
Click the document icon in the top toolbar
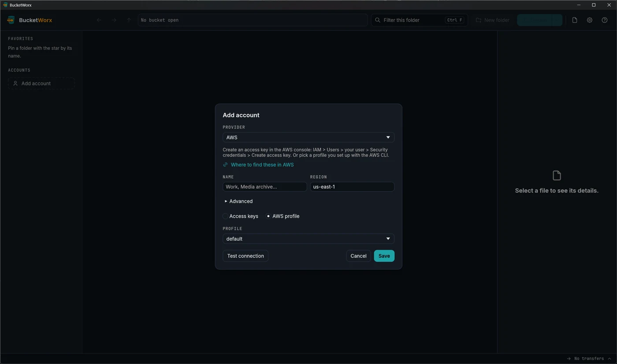point(575,20)
